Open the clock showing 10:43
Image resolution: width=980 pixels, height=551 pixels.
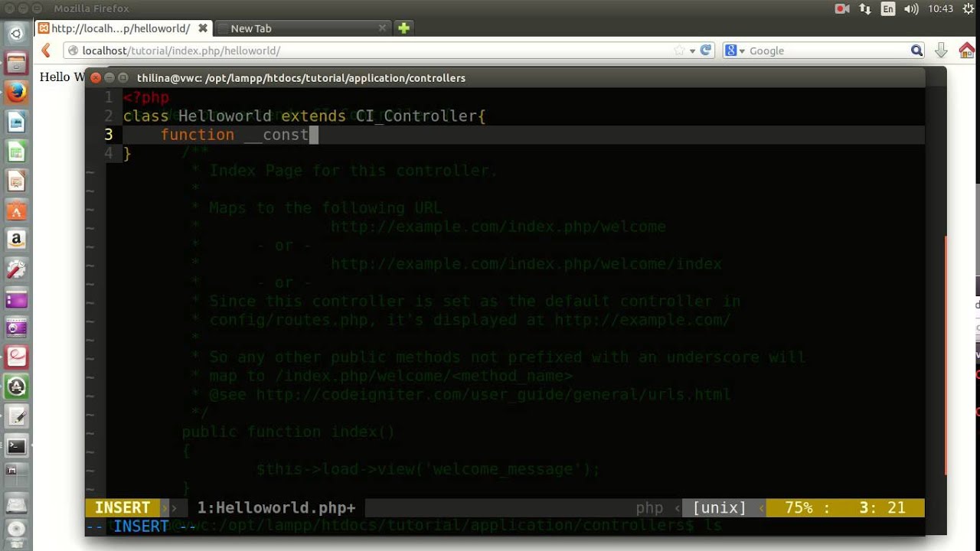[x=940, y=8]
